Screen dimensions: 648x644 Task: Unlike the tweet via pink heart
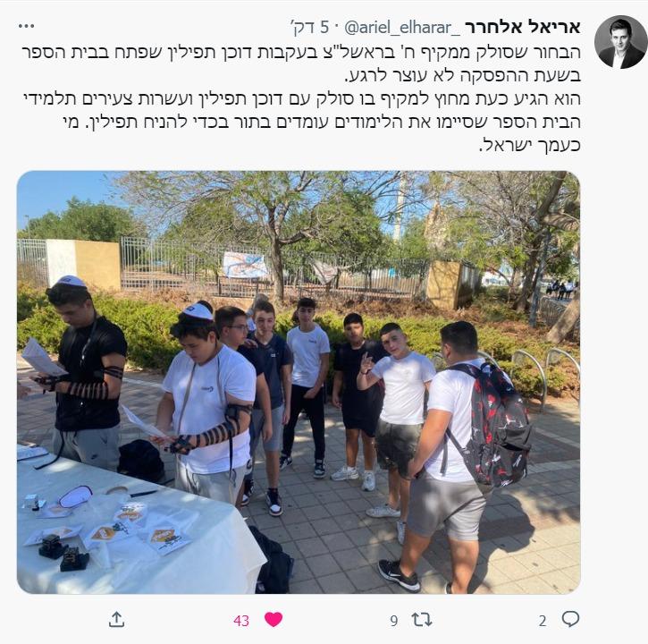pos(274,619)
